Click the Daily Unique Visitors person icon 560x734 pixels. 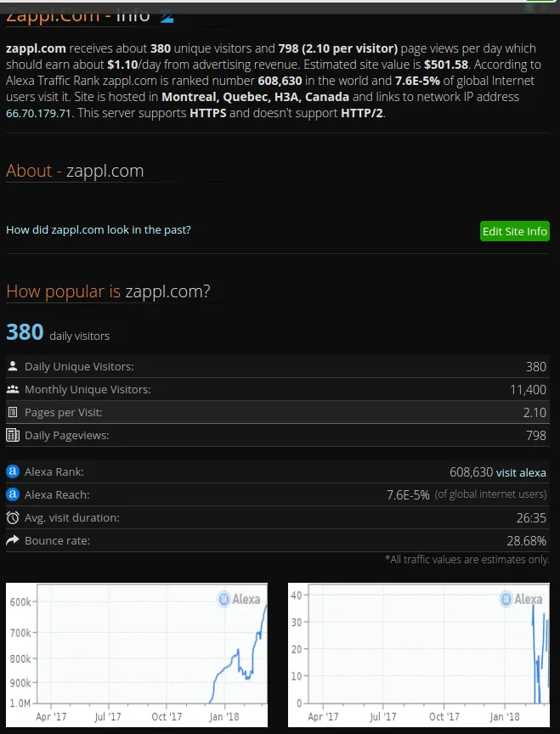pyautogui.click(x=13, y=366)
